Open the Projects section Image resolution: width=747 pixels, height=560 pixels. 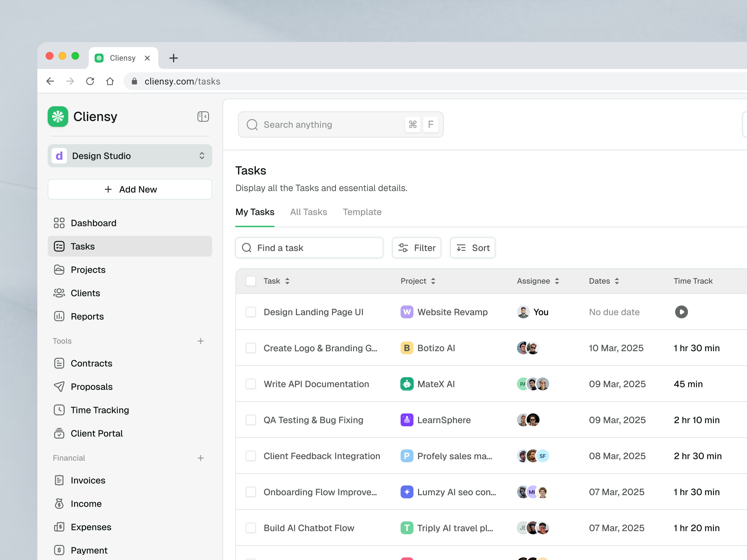pyautogui.click(x=88, y=269)
